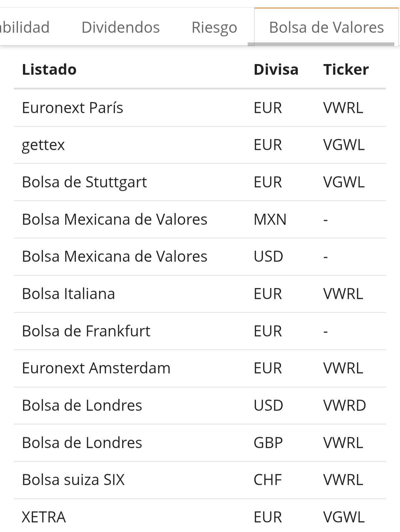
Task: Switch to the Dividendos tab
Action: (x=121, y=27)
